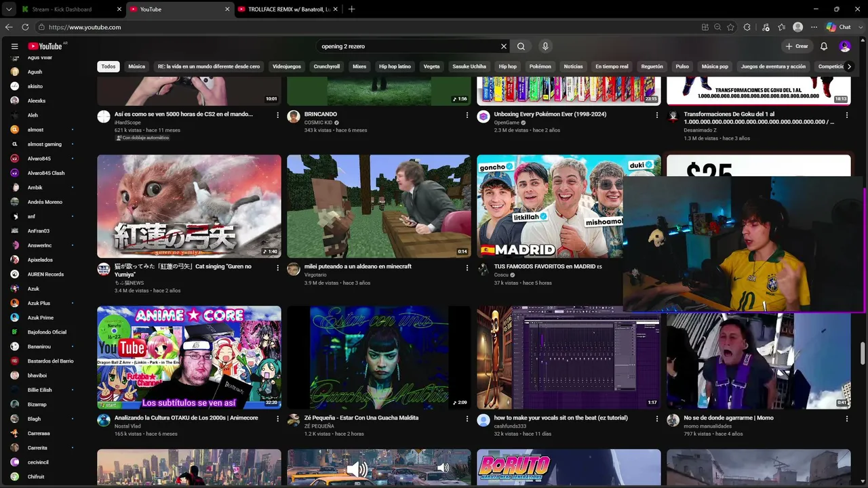Open the iHardScope channel link
The height and width of the screenshot is (488, 868).
coord(127,123)
